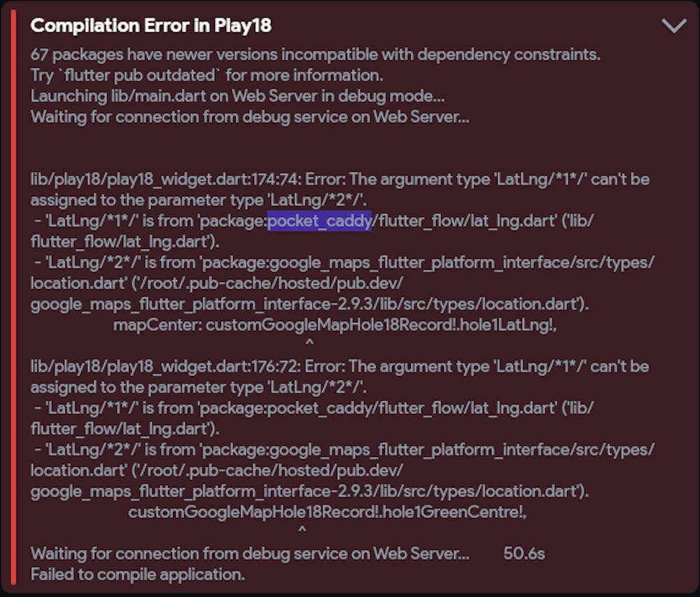Click first google_maps_flutter_platform_interface-2.9.3 path line
Screen dimensions: 700x597
click(x=309, y=304)
